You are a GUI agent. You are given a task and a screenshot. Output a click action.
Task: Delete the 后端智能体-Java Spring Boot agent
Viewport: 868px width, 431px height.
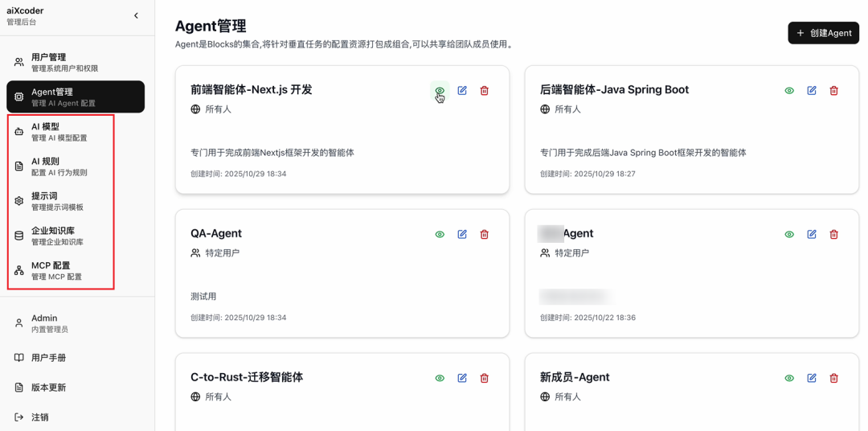click(833, 91)
